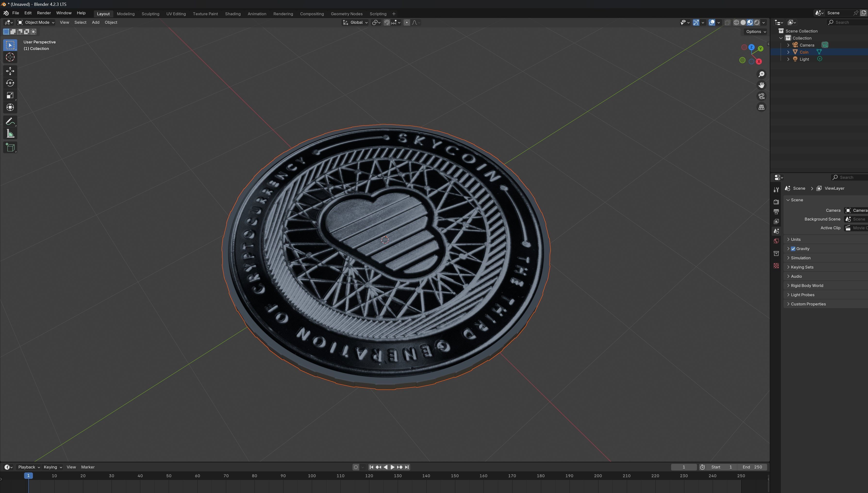Screen dimensions: 868x493
Task: Collapse the Collection in outliner
Action: pyautogui.click(x=781, y=38)
